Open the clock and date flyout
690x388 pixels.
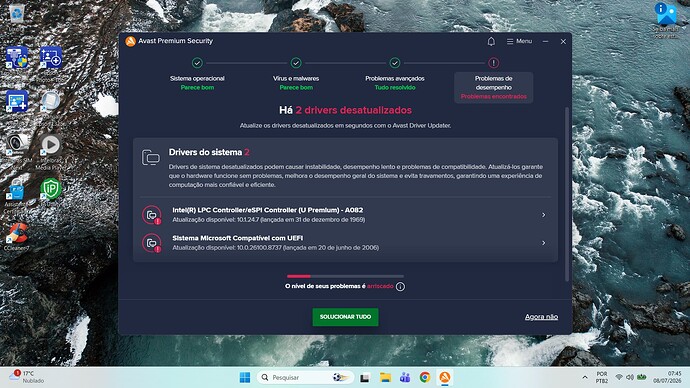(x=667, y=377)
